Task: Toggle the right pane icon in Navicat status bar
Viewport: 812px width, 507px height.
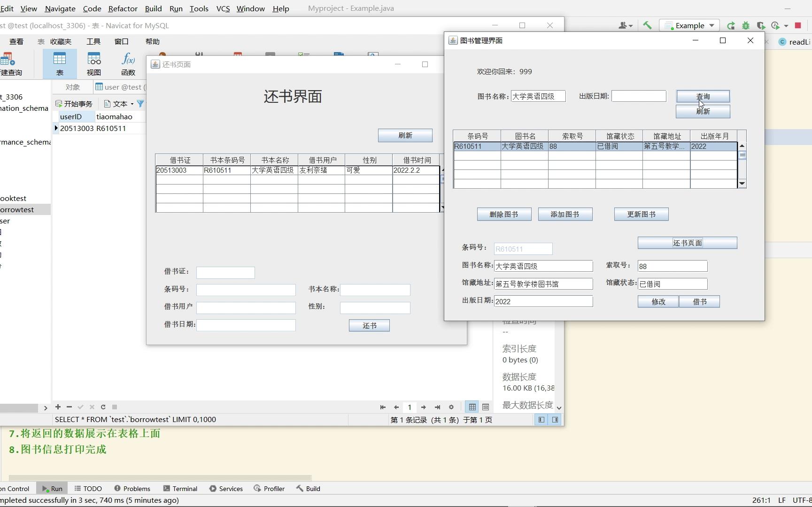Action: pyautogui.click(x=555, y=420)
